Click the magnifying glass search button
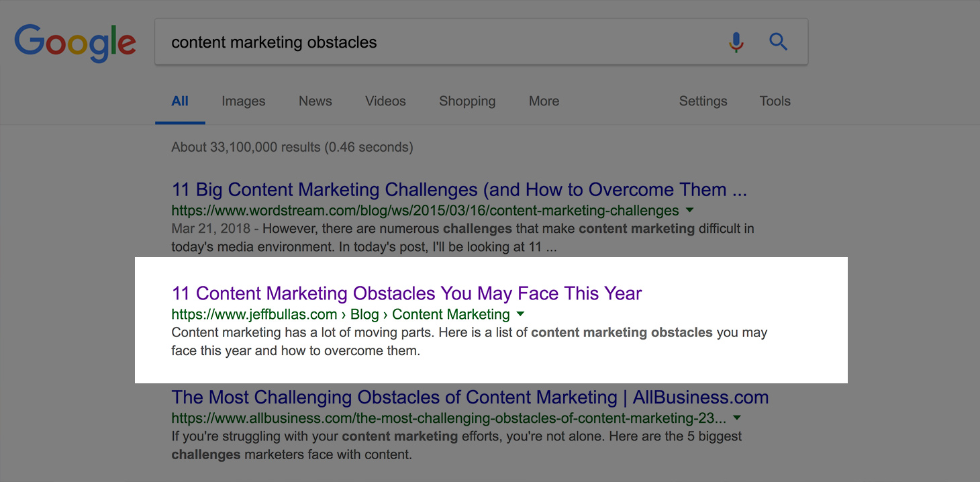Viewport: 980px width, 482px height. coord(778,42)
